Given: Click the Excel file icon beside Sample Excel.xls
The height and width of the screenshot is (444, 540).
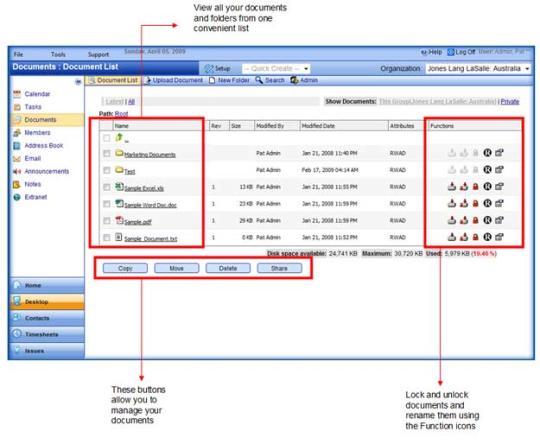Looking at the screenshot, I should tap(119, 186).
